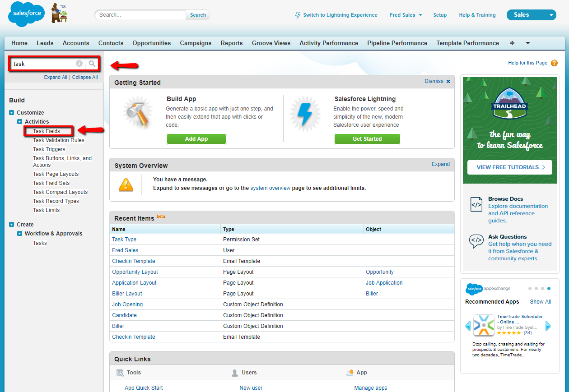Click the quick find box containing task
Screen dimensions: 569x392
click(x=54, y=64)
